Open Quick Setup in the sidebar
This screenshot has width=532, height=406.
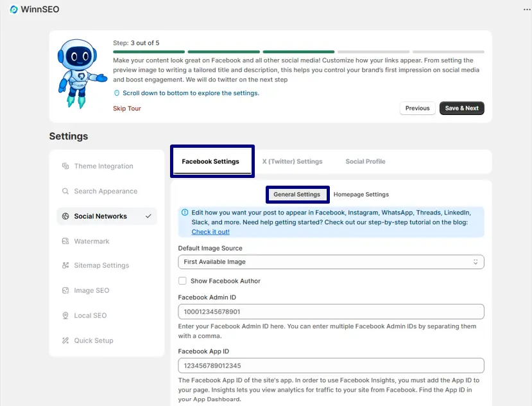(x=107, y=340)
